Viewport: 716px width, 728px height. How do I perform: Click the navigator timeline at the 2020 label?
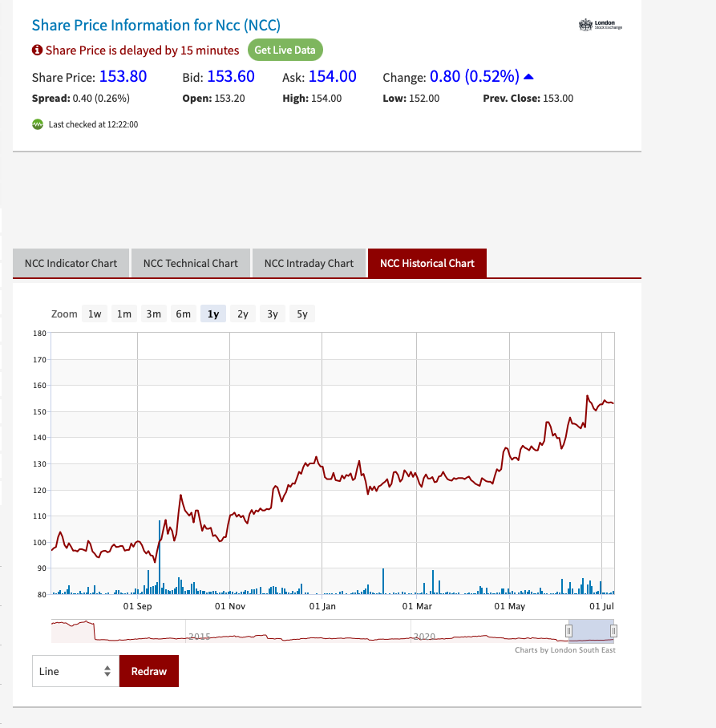[424, 637]
